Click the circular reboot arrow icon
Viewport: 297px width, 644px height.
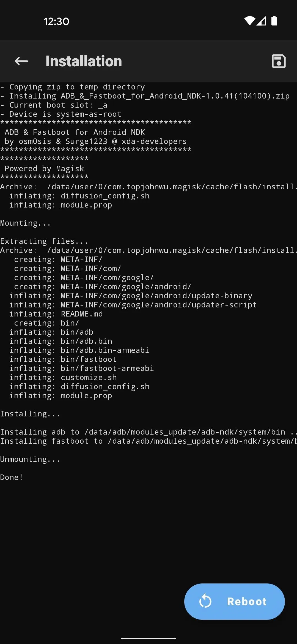[205, 601]
